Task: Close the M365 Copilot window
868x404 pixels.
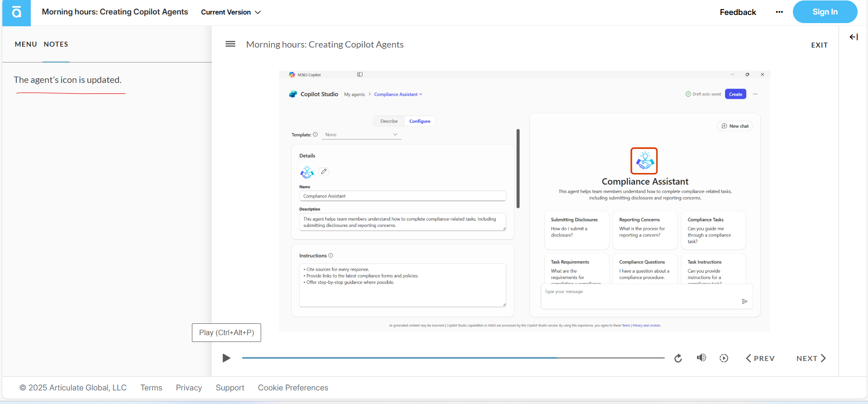Action: click(762, 74)
